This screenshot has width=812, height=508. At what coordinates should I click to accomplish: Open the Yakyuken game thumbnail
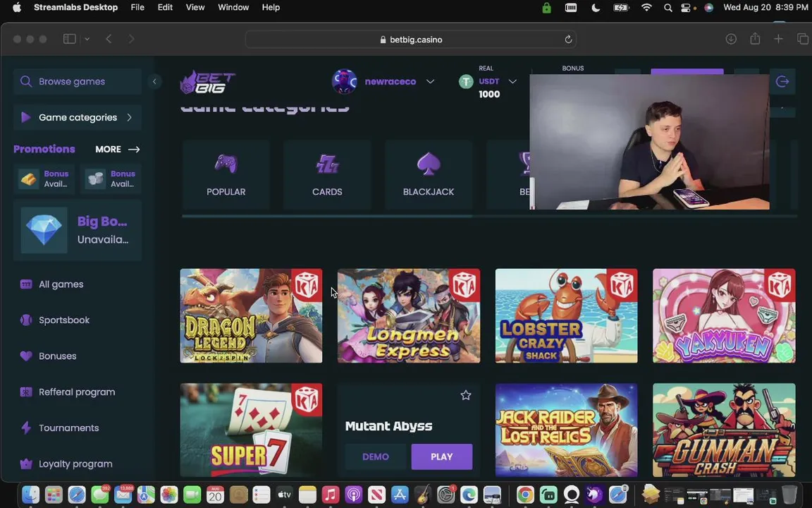(724, 315)
